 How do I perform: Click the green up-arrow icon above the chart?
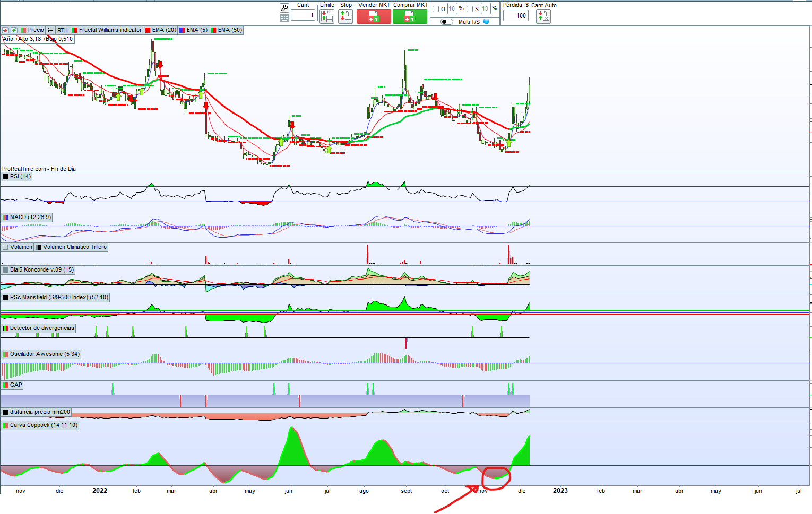click(x=14, y=30)
